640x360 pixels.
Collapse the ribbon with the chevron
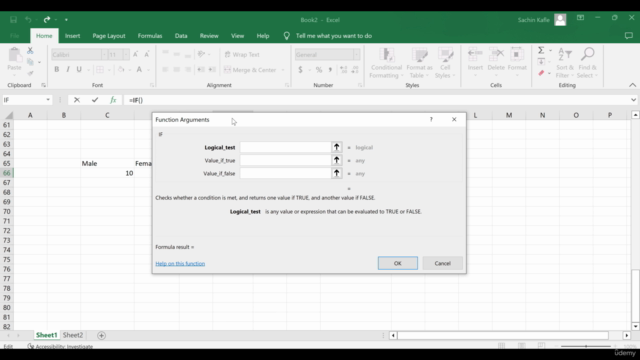click(x=632, y=85)
